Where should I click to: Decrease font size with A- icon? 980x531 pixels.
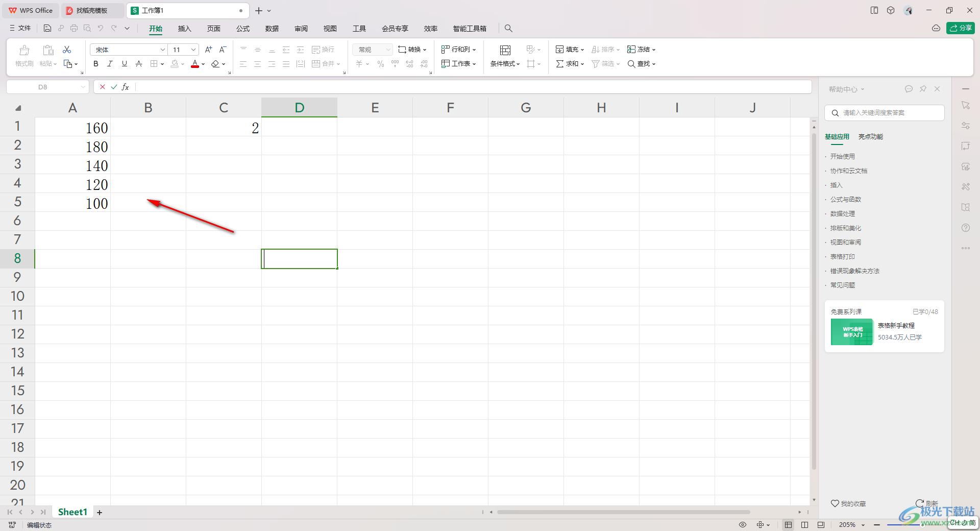(x=223, y=50)
